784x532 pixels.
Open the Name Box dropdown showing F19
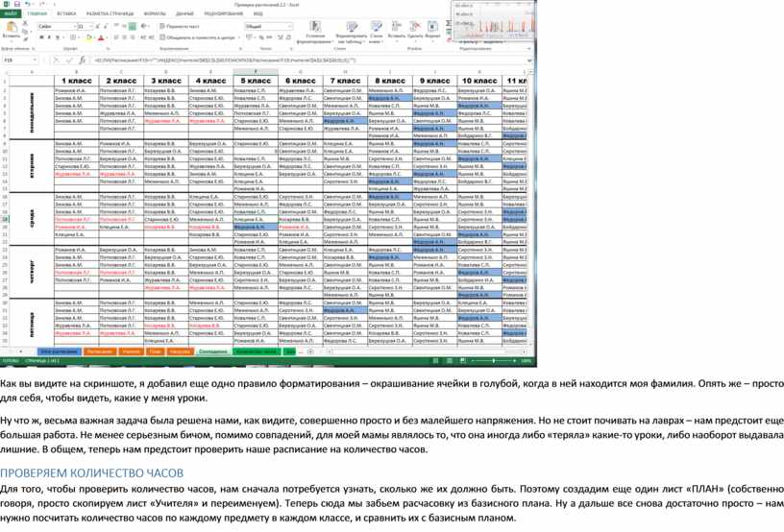click(x=37, y=60)
